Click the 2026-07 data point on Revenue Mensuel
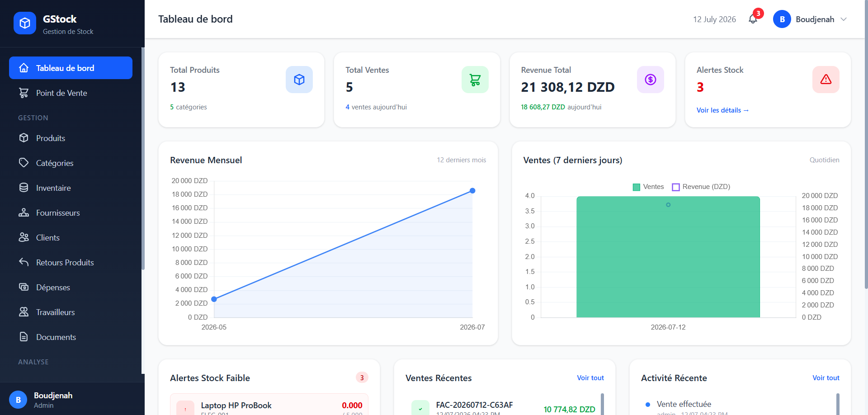The height and width of the screenshot is (415, 868). point(472,191)
